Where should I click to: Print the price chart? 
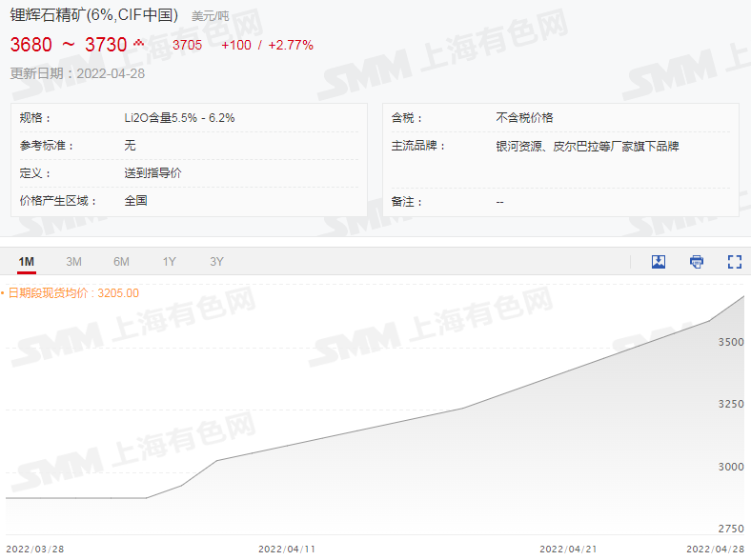[697, 262]
